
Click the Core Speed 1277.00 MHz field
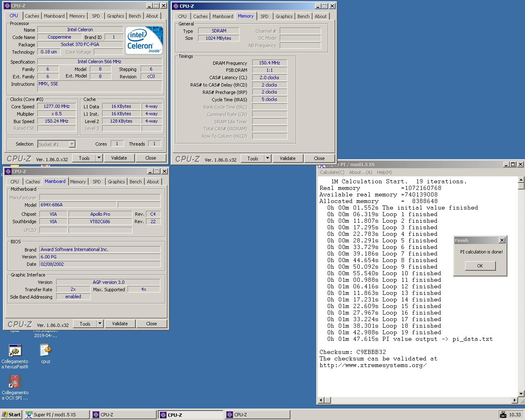(x=57, y=106)
